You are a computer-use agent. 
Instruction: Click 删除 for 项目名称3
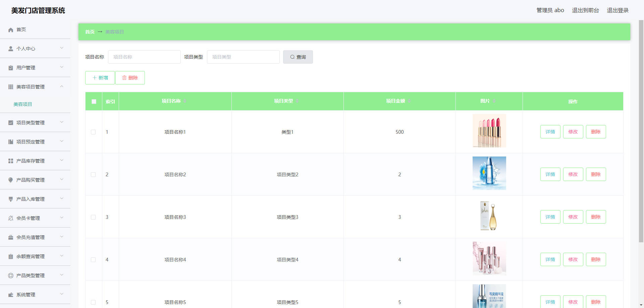coord(596,217)
